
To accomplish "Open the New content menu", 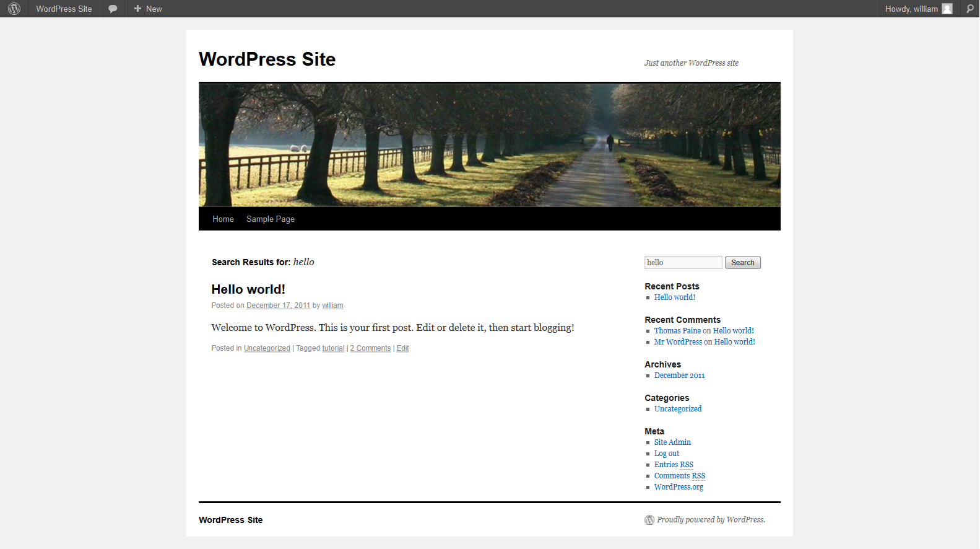I will (148, 9).
